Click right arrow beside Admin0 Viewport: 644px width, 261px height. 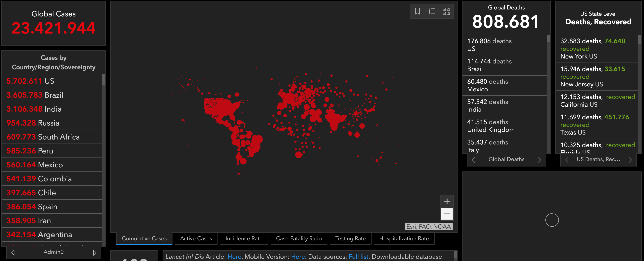[x=95, y=252]
